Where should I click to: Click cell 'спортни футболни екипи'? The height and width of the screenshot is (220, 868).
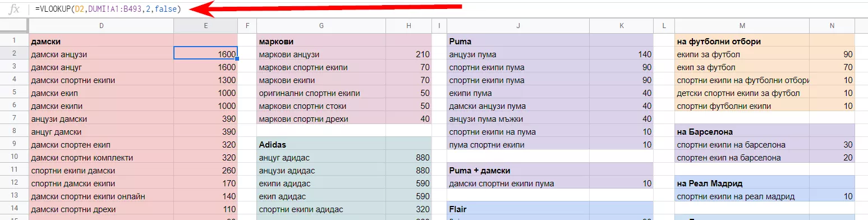click(742, 106)
